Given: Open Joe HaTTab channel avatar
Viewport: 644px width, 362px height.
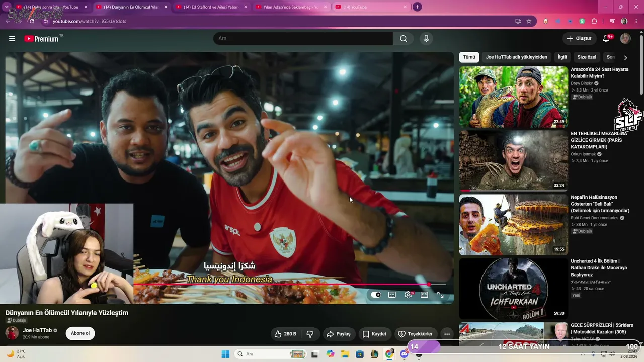Looking at the screenshot, I should click(x=12, y=333).
